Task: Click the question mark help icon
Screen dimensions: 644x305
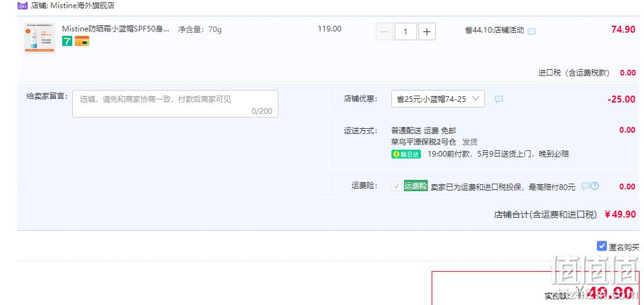Action: pyautogui.click(x=594, y=186)
